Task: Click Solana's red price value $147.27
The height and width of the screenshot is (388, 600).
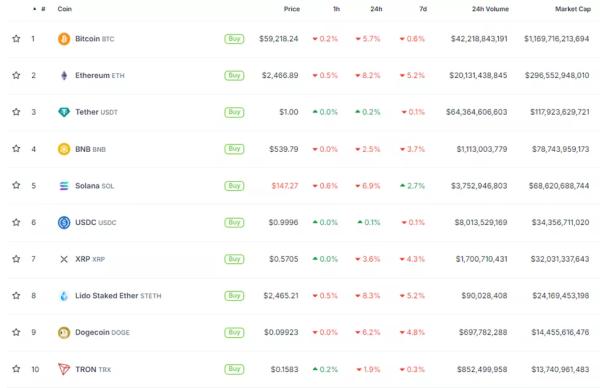Action: click(x=285, y=186)
